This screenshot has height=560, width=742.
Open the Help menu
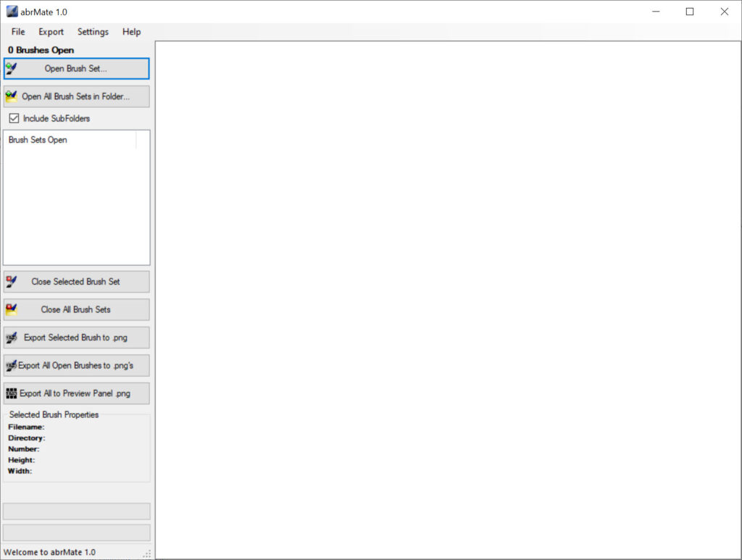pos(132,32)
